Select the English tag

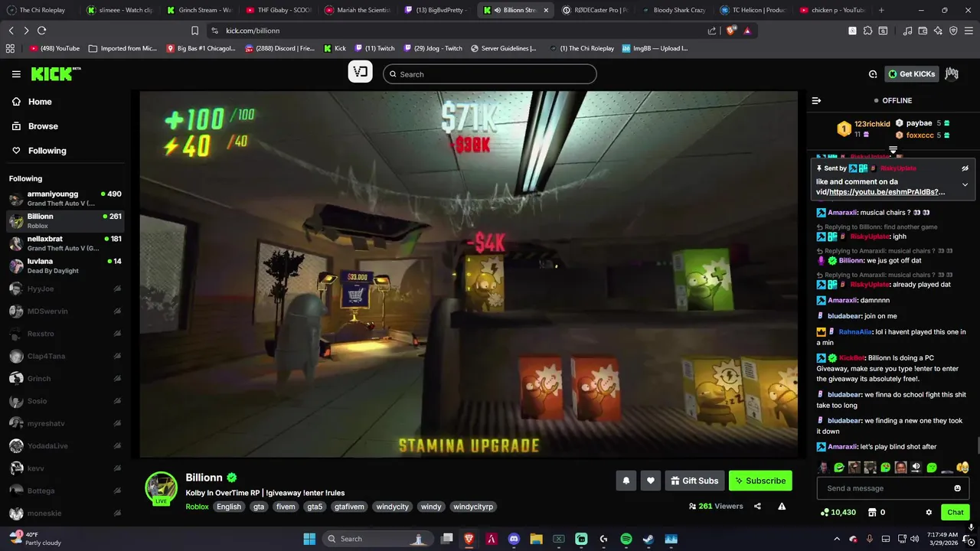point(228,507)
